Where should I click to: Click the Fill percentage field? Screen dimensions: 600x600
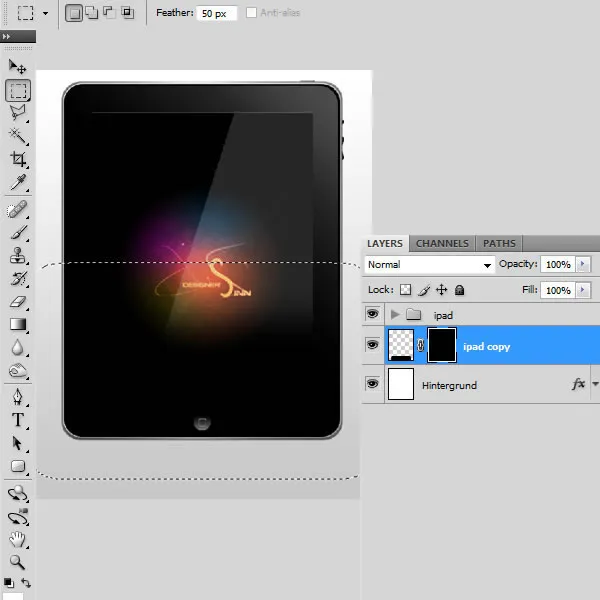(558, 290)
